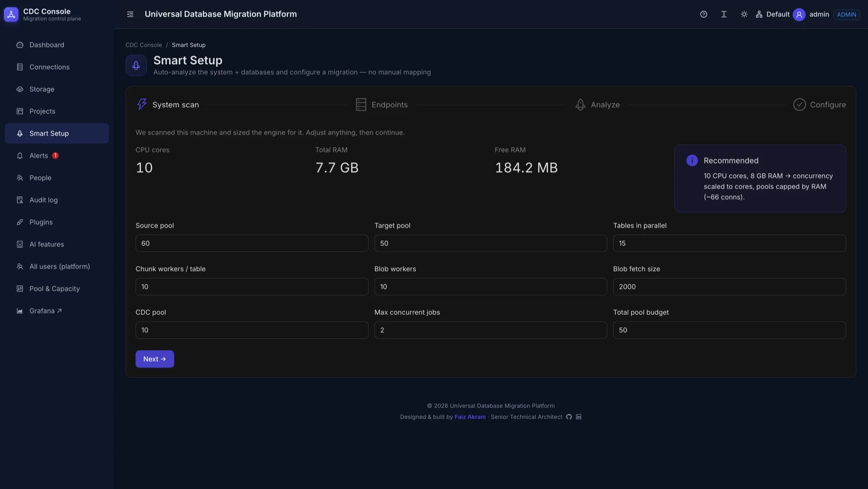The height and width of the screenshot is (489, 868).
Task: Click the Configure step checkmark icon
Action: click(799, 105)
